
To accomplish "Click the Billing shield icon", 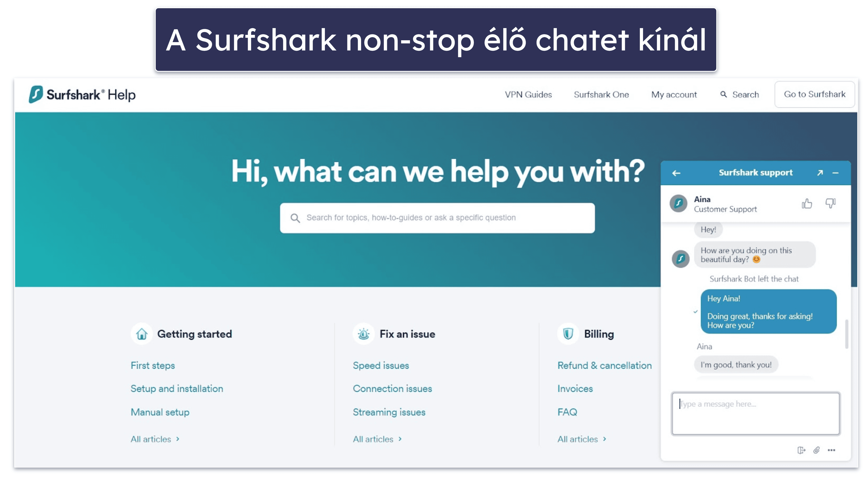I will point(568,334).
